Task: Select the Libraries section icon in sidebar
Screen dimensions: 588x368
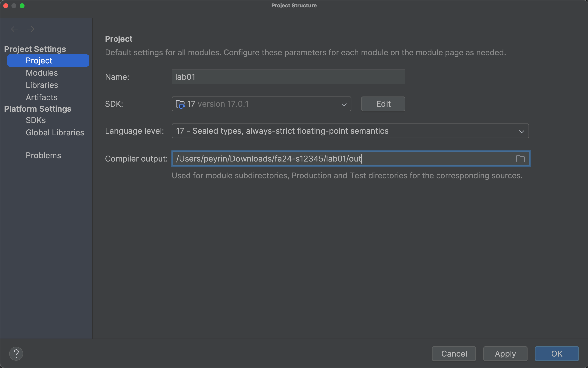Action: click(x=42, y=84)
